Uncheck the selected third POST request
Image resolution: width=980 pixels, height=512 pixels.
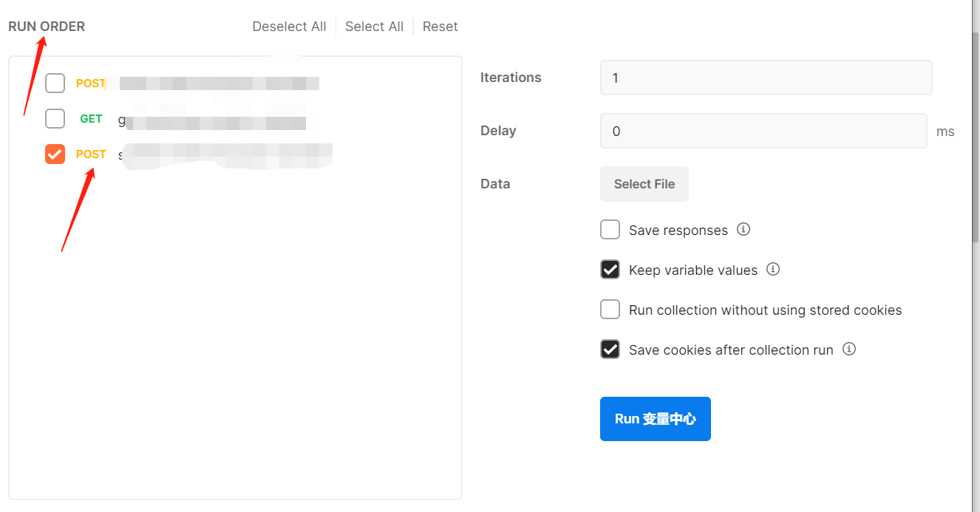[x=55, y=154]
